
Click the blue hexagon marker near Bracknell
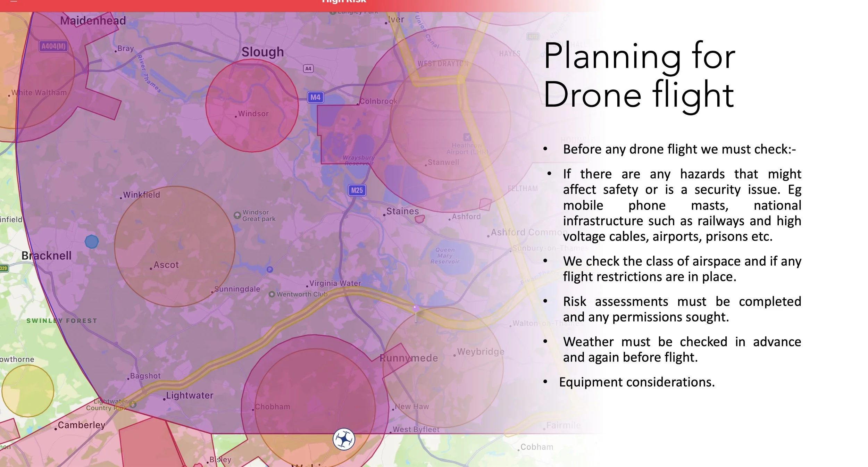click(x=92, y=241)
